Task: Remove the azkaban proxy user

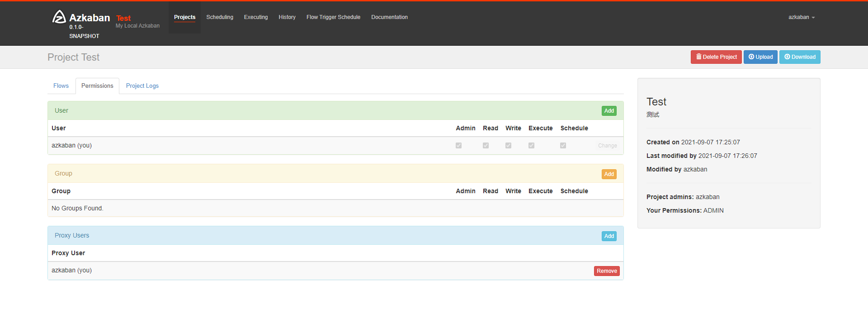Action: [607, 271]
